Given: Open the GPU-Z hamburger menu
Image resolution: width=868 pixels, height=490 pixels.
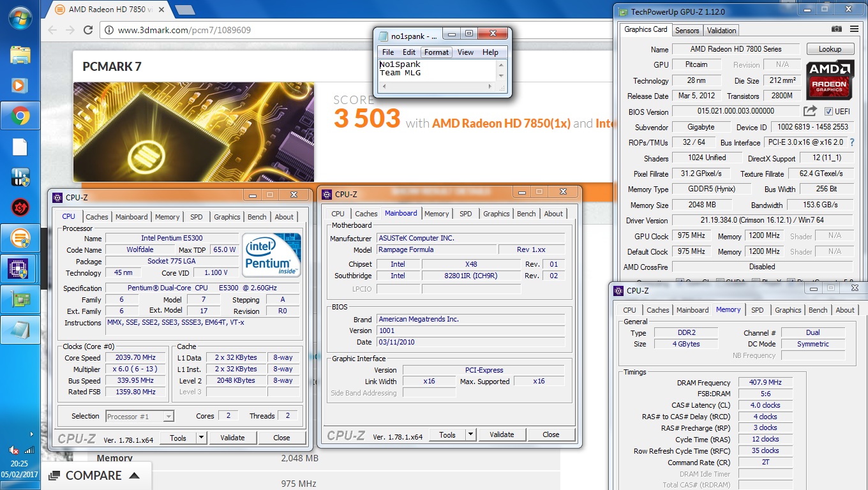Looking at the screenshot, I should coord(854,29).
